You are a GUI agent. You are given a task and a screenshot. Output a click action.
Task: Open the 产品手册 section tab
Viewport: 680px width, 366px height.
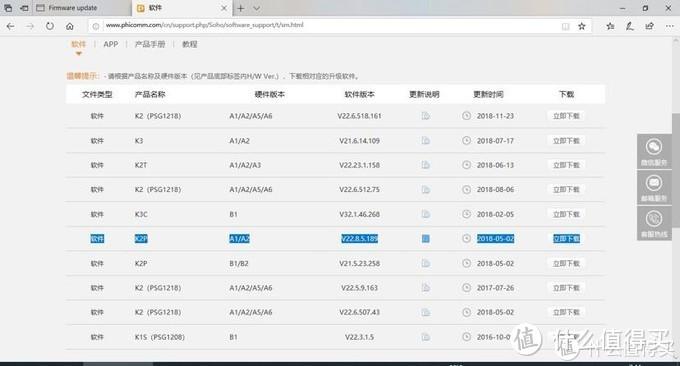coord(150,44)
